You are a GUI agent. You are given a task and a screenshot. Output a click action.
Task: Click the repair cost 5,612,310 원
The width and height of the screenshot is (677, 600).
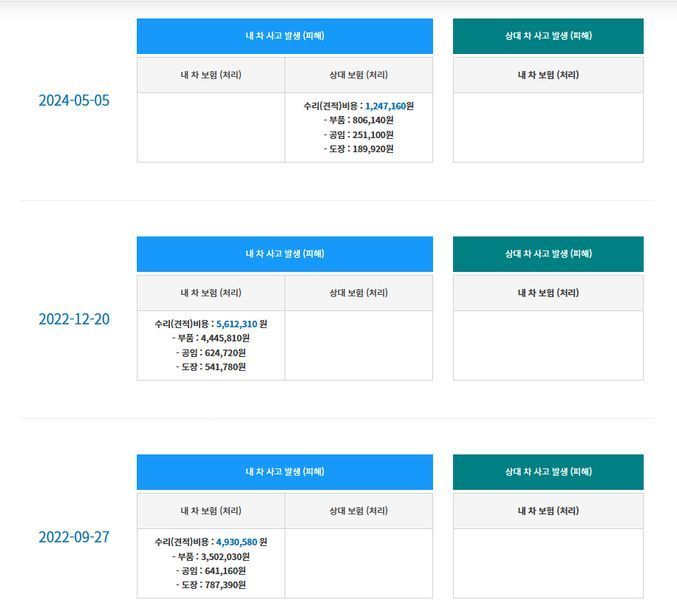[241, 324]
